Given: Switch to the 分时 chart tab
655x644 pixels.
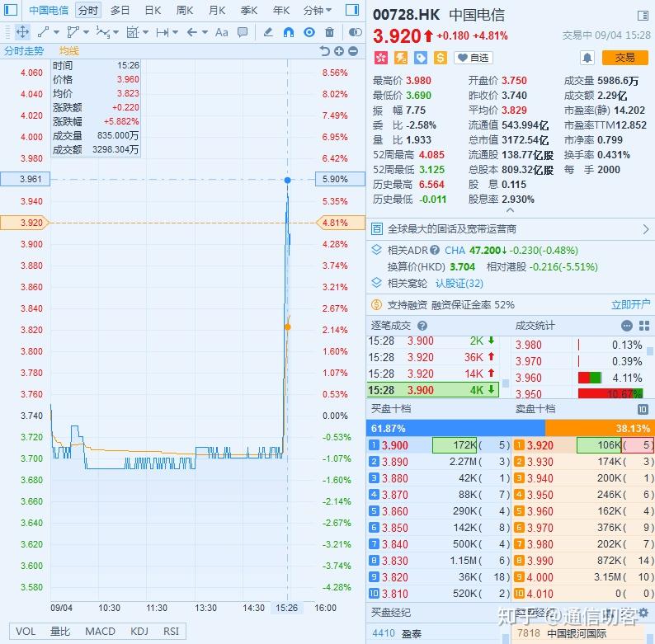Looking at the screenshot, I should pyautogui.click(x=88, y=10).
